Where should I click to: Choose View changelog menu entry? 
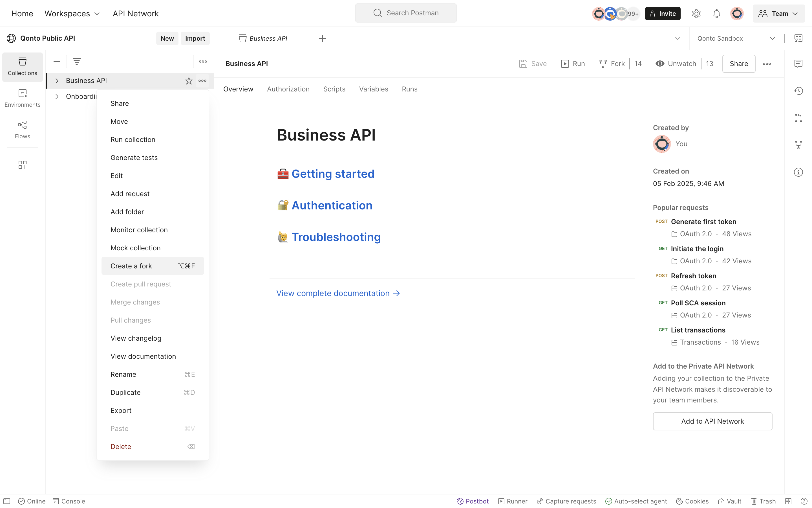(x=153, y=338)
